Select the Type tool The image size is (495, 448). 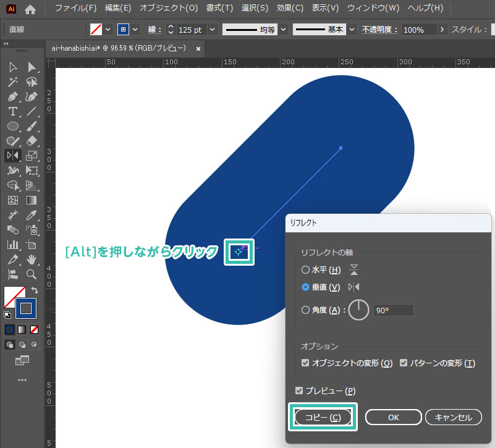click(x=12, y=111)
